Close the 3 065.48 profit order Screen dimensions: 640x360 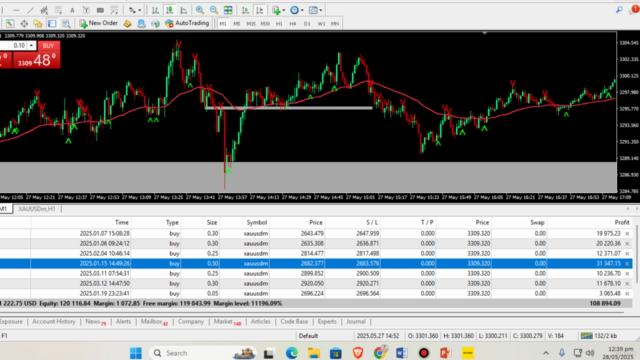pyautogui.click(x=627, y=294)
